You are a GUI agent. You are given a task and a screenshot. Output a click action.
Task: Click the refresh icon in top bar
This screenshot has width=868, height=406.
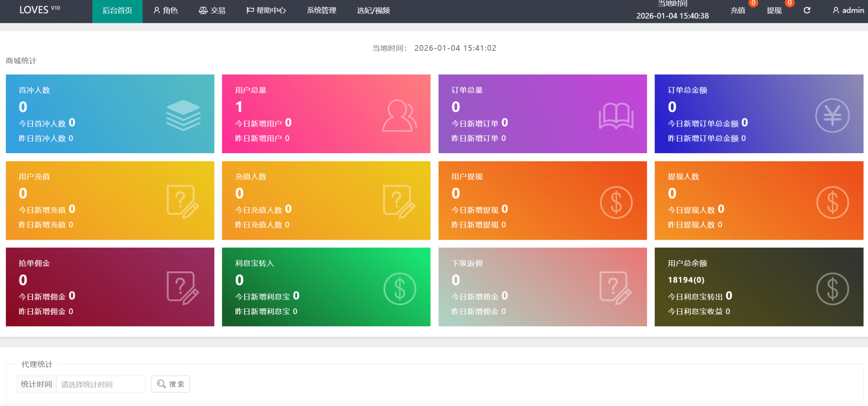click(x=807, y=11)
